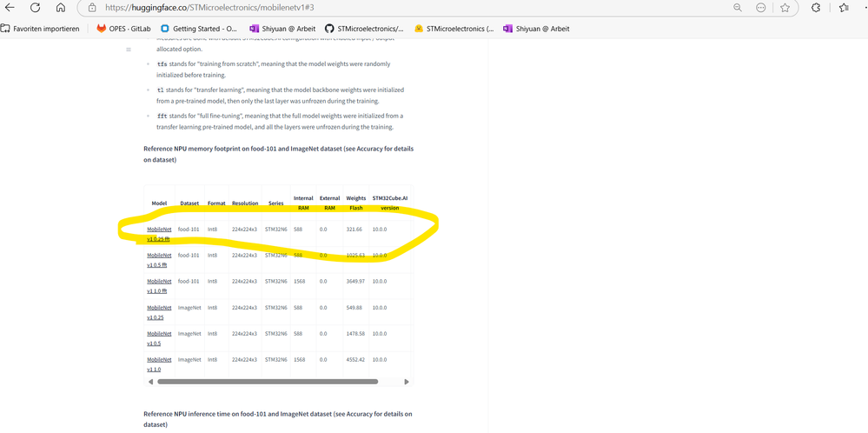Image resolution: width=868 pixels, height=433 pixels.
Task: Select the 4552.42 weights flash value
Action: (x=355, y=359)
